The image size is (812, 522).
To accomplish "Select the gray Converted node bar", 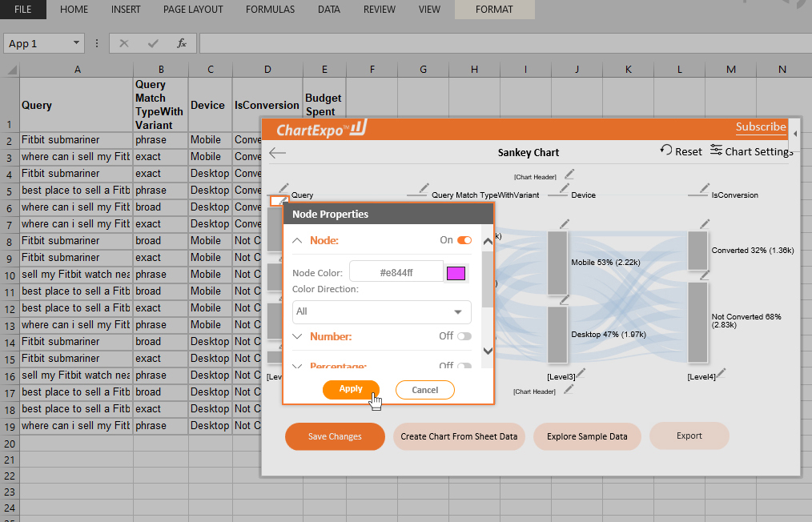I will click(697, 251).
